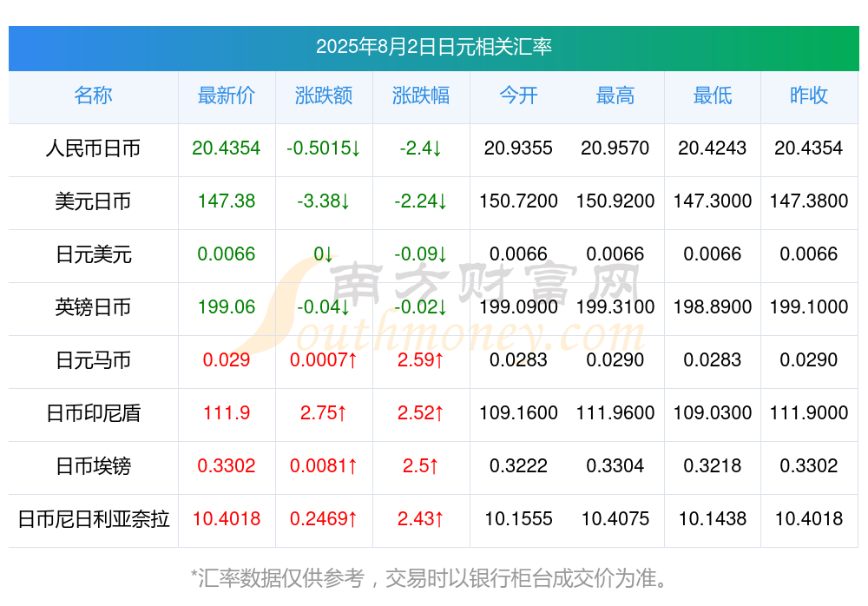Click the 日元美元 row name
This screenshot has height=606, width=868.
pyautogui.click(x=93, y=254)
